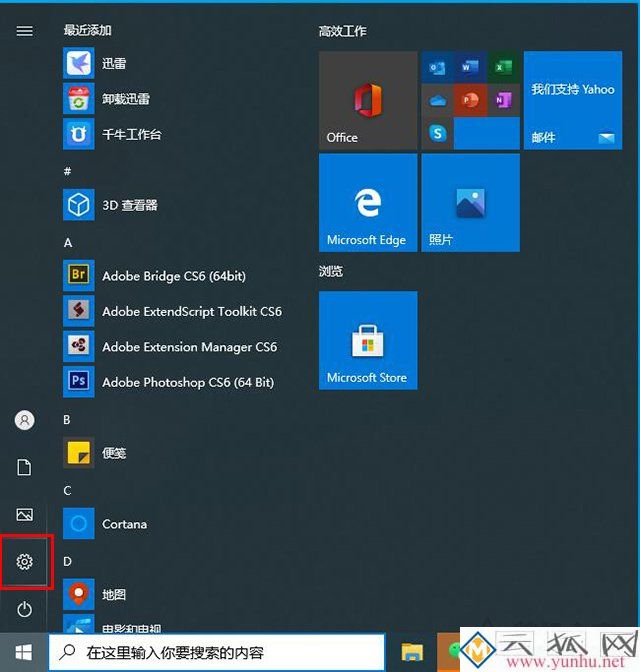Click the Power button icon
640x672 pixels.
[x=24, y=609]
